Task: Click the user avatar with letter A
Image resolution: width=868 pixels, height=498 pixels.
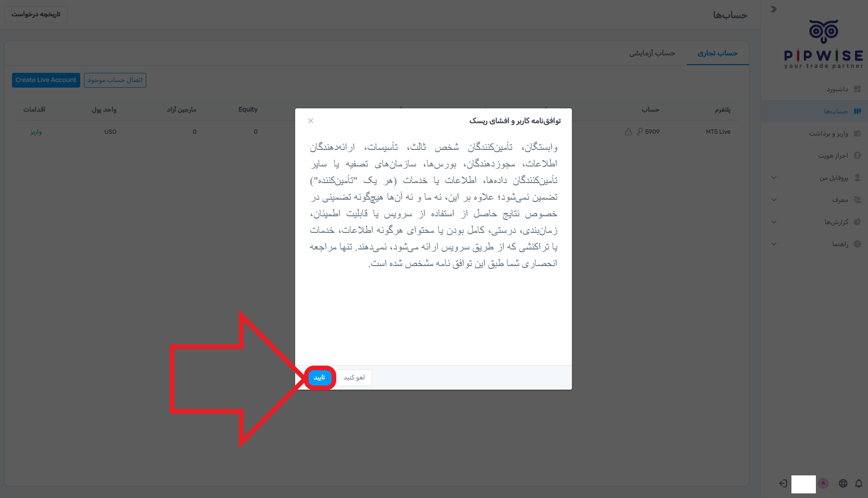Action: [x=823, y=483]
